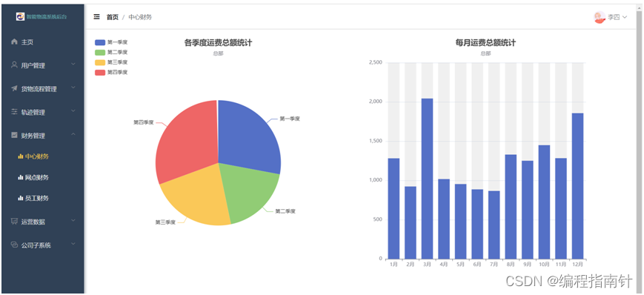Collapse the 财务管理 submenu chevron
The image size is (644, 295).
click(x=73, y=134)
